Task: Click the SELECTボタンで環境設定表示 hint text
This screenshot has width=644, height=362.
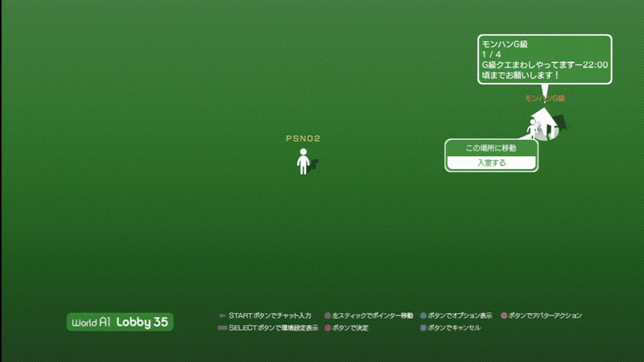Action: tap(274, 328)
